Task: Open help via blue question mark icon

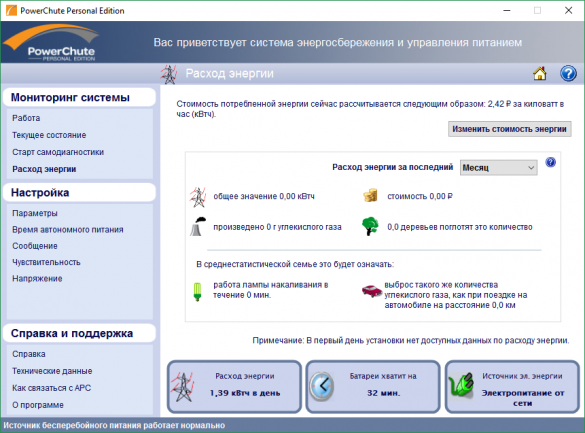Action: tap(568, 73)
